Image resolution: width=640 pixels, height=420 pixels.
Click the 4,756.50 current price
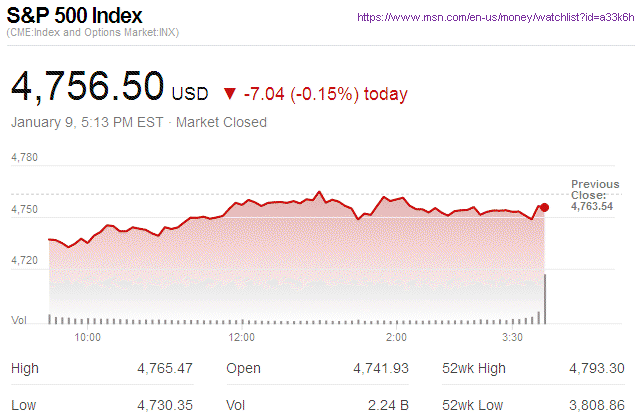87,86
